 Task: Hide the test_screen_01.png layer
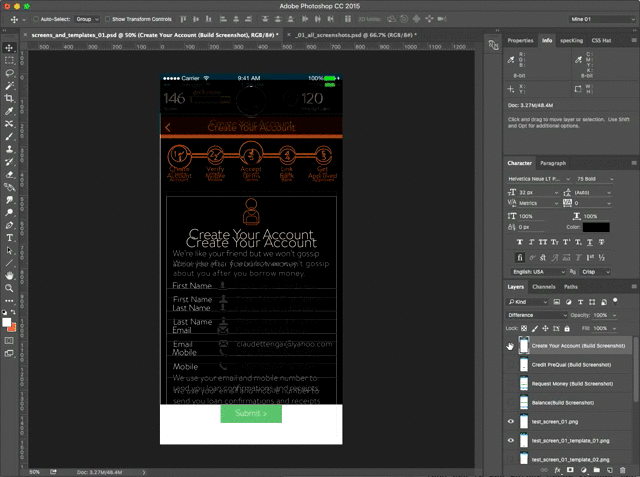[511, 421]
